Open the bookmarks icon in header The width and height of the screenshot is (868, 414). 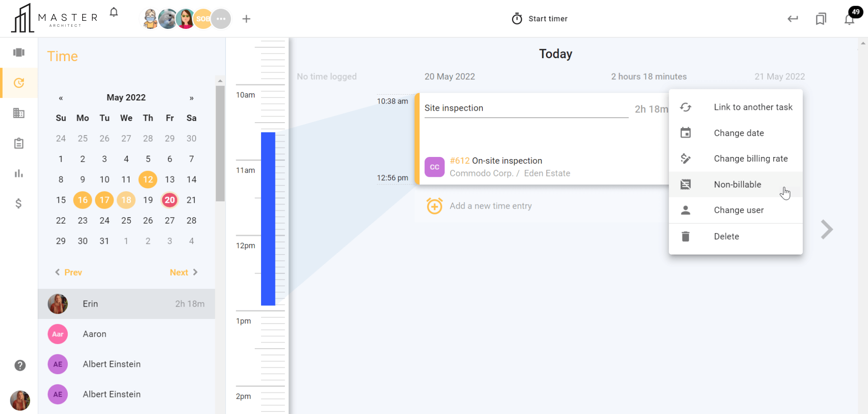[821, 19]
